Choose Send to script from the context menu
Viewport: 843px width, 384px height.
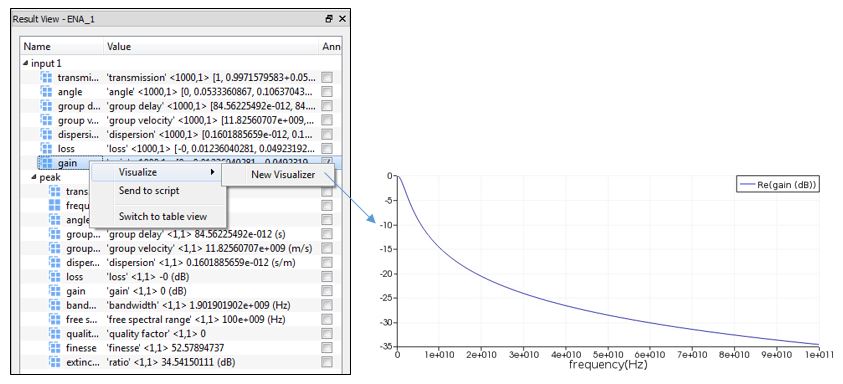click(149, 190)
